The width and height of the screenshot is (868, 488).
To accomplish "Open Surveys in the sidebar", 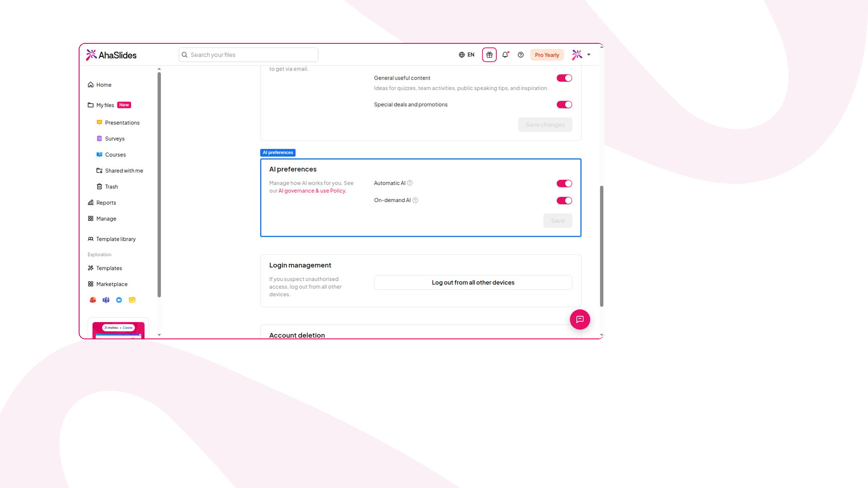I will (111, 139).
